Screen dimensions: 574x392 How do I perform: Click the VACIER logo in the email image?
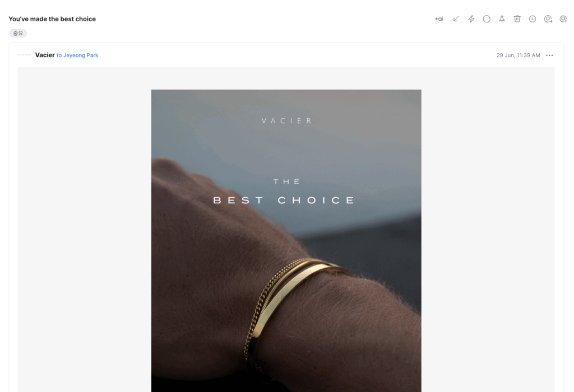286,120
